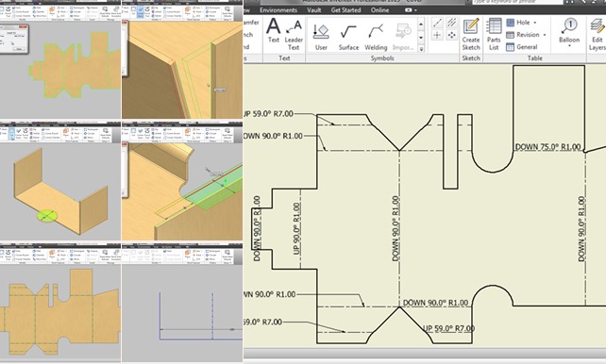Insert a User symbol
The image size is (606, 364).
(x=321, y=37)
